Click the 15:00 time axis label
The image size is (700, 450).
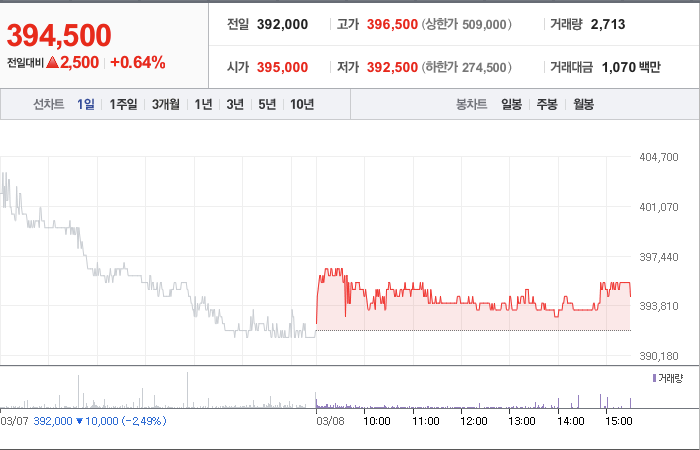619,421
